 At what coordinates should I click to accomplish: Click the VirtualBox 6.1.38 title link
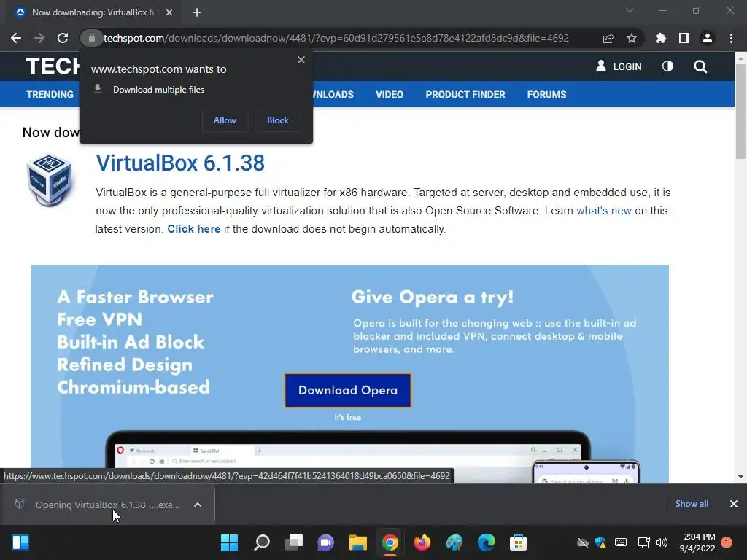point(180,163)
